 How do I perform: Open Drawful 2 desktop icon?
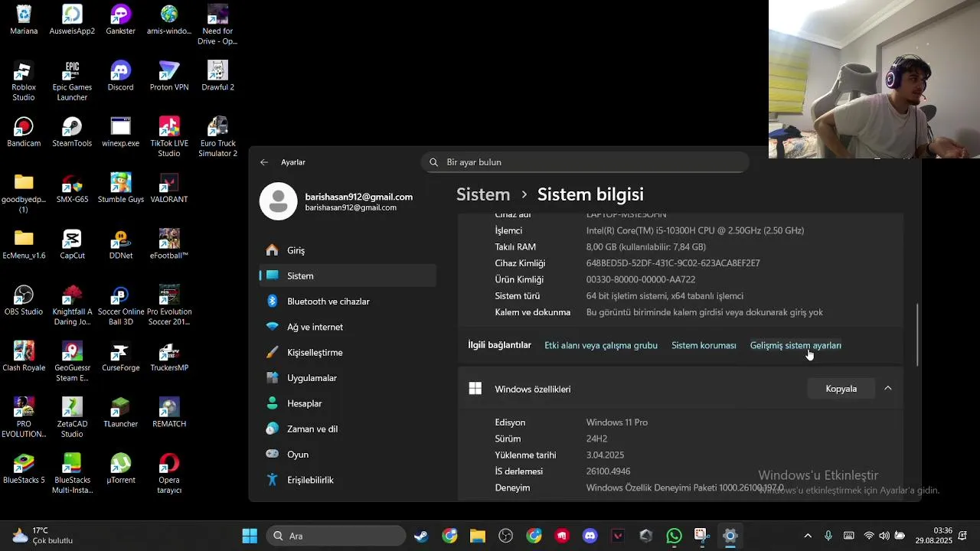[x=217, y=77]
